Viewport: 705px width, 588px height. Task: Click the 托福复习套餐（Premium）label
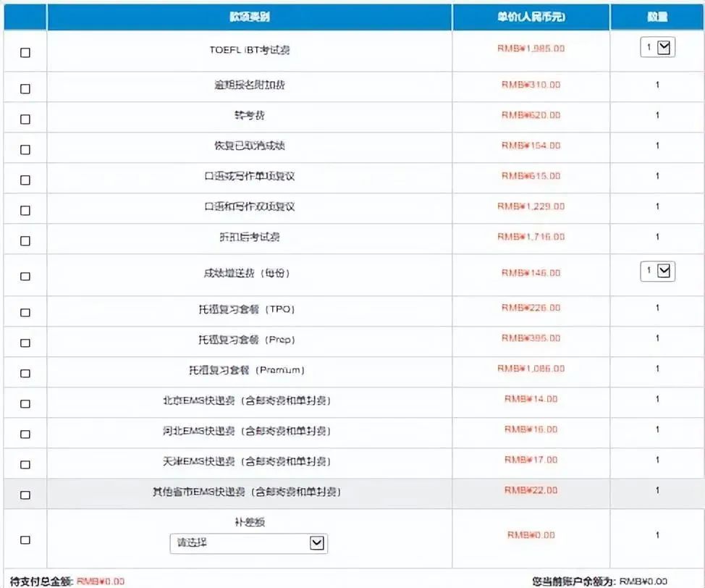(x=247, y=370)
